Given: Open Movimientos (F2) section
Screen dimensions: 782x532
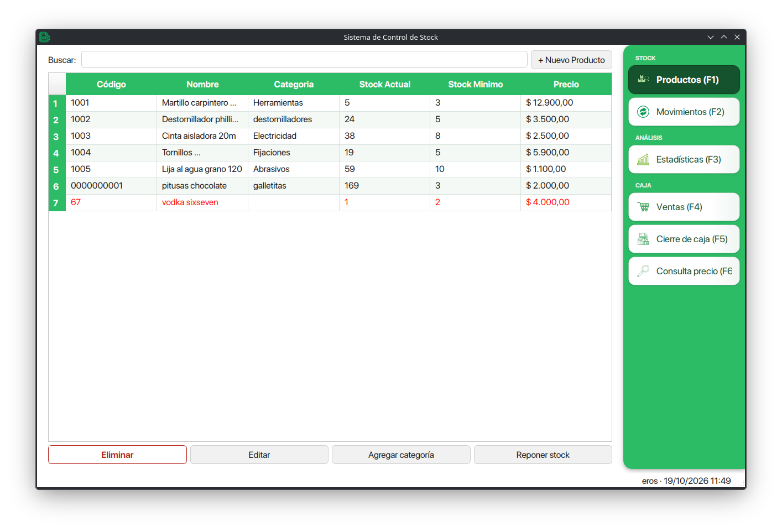Looking at the screenshot, I should [x=684, y=112].
